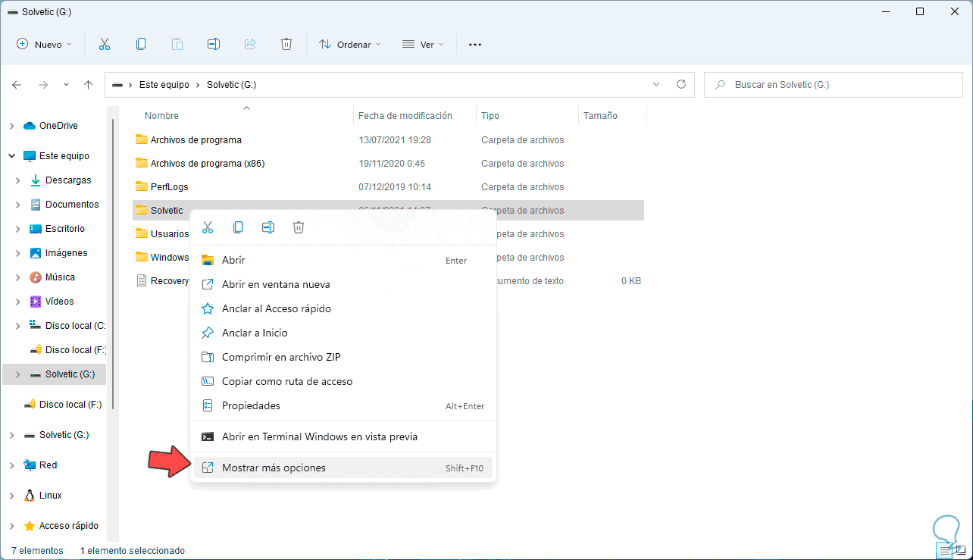Click the Cut icon in the toolbar
The width and height of the screenshot is (973, 560).
click(105, 45)
